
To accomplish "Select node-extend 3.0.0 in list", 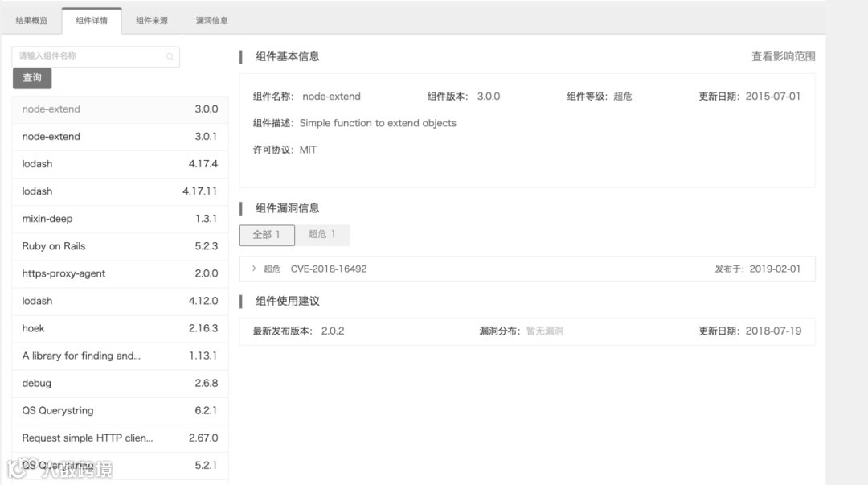I will [120, 109].
